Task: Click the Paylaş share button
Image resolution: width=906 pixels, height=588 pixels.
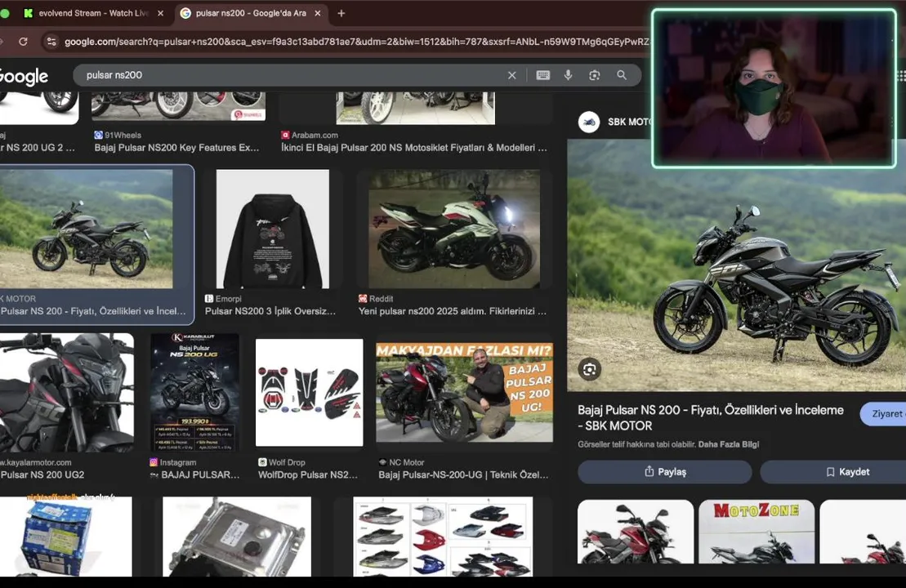Action: pyautogui.click(x=665, y=472)
